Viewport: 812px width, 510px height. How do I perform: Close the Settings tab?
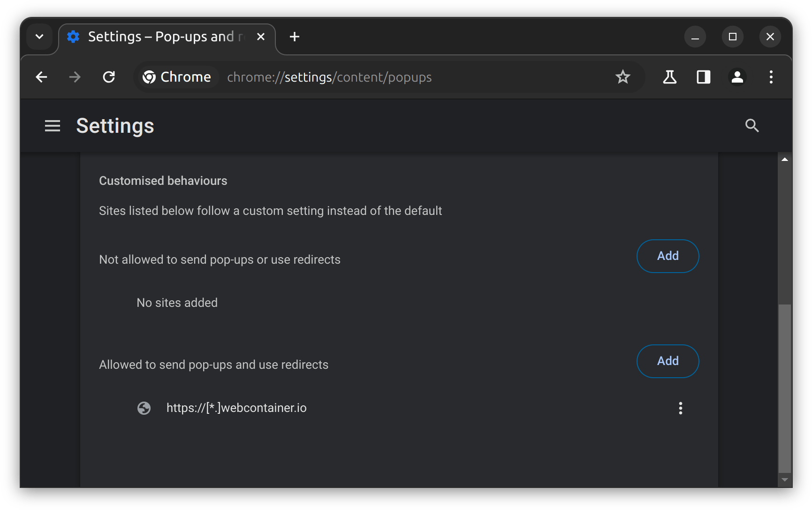pyautogui.click(x=261, y=37)
